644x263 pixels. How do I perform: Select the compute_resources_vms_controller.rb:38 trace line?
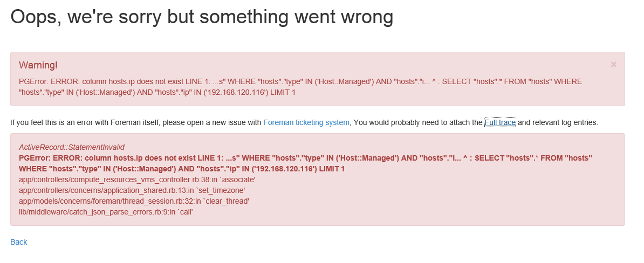pos(137,179)
